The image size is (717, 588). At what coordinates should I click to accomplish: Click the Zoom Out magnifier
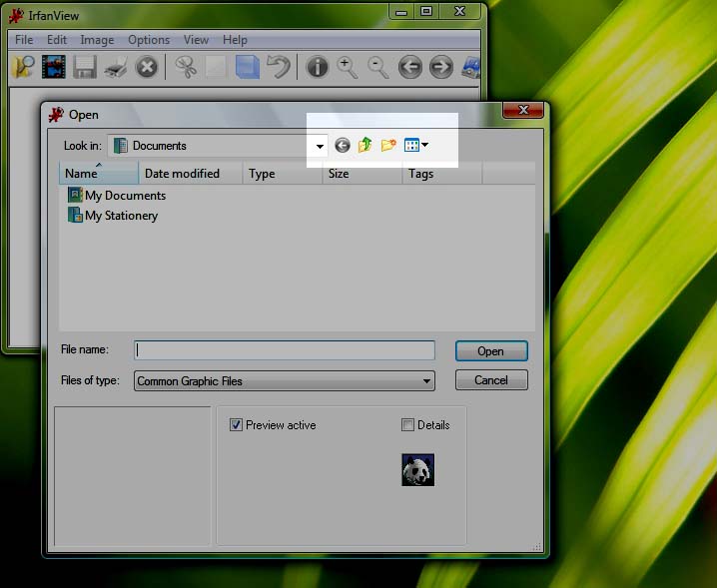[x=377, y=67]
